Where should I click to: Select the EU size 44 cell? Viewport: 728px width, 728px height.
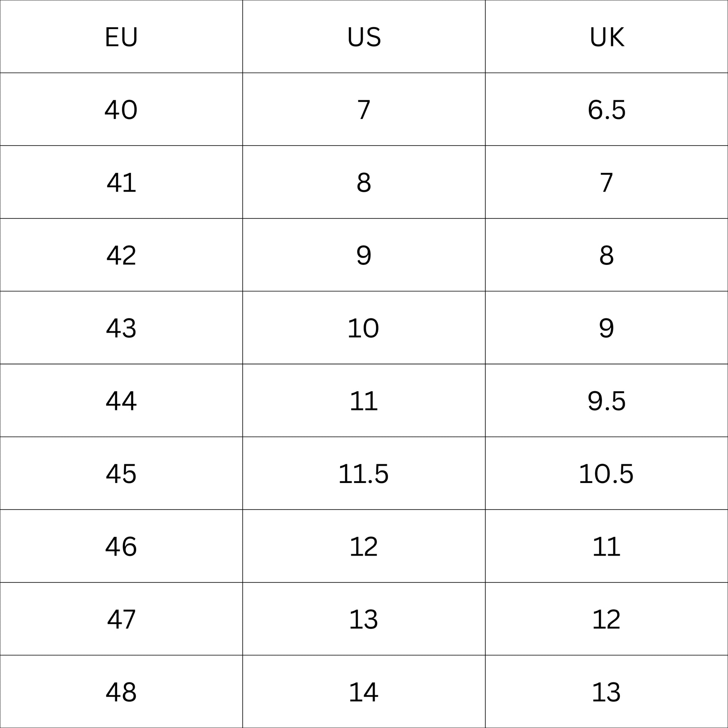click(x=121, y=401)
